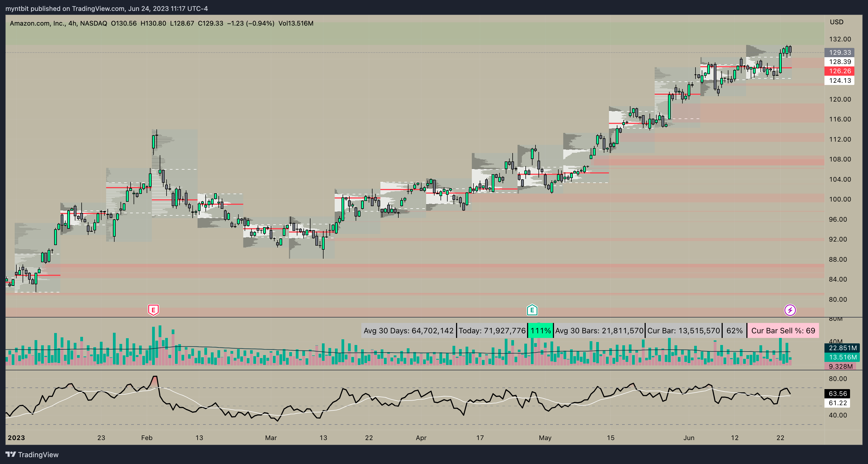Click the USD currency label on price axis

[x=836, y=22]
